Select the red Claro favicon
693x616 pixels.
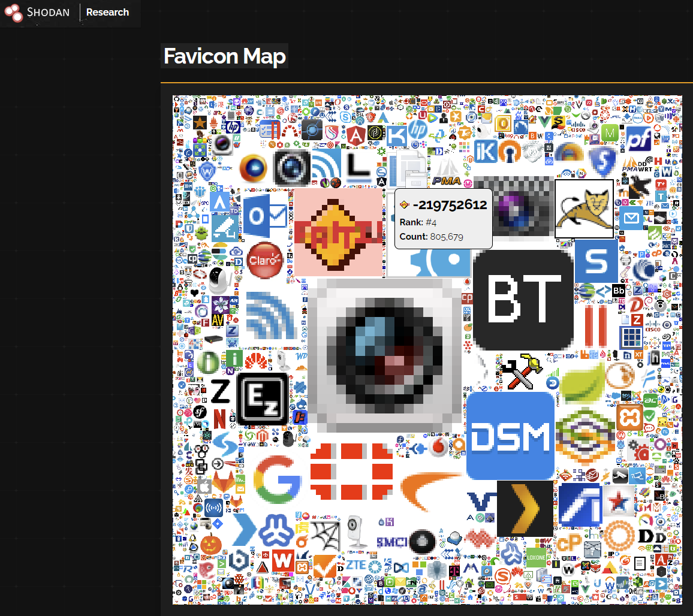click(265, 260)
